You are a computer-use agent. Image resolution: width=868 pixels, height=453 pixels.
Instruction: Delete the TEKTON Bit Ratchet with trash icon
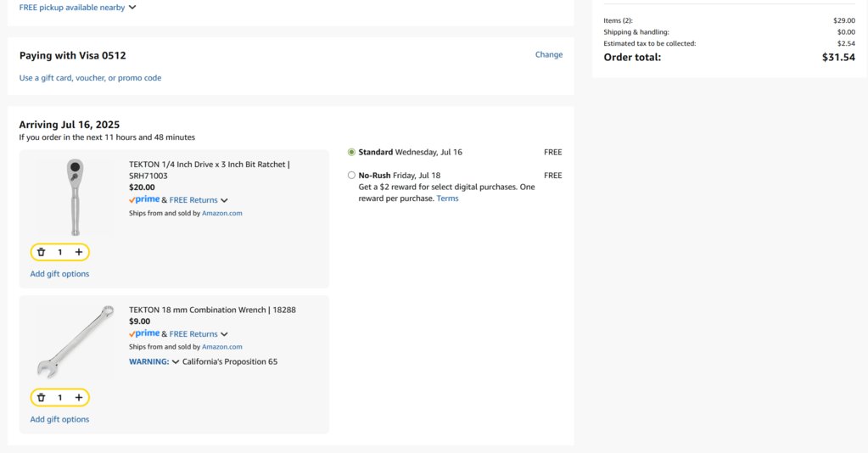click(41, 252)
